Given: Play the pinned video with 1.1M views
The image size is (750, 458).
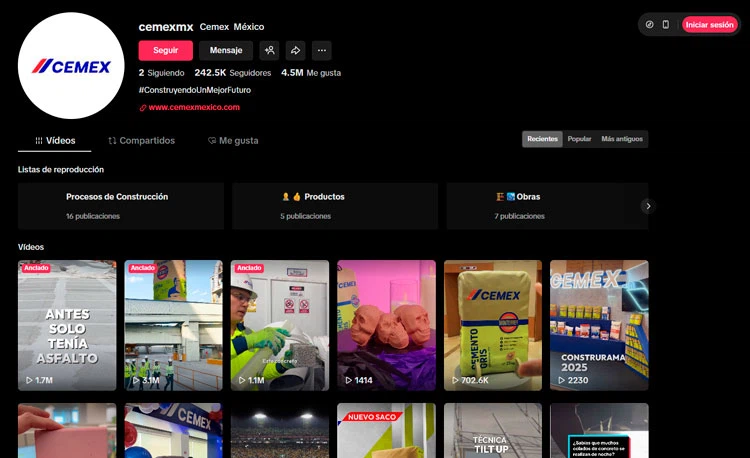Looking at the screenshot, I should [x=280, y=325].
